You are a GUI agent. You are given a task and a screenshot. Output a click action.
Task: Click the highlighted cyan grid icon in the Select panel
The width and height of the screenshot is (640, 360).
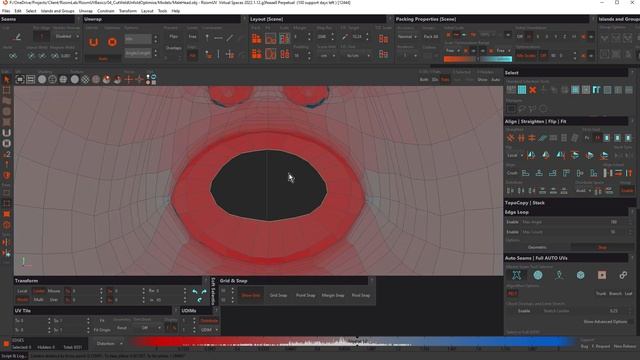pyautogui.click(x=522, y=90)
